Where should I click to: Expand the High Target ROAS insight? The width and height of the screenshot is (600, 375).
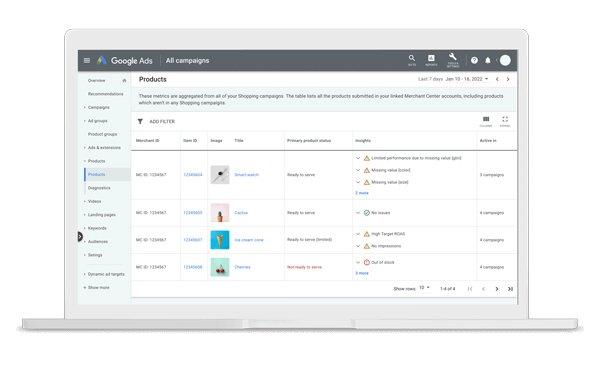358,234
